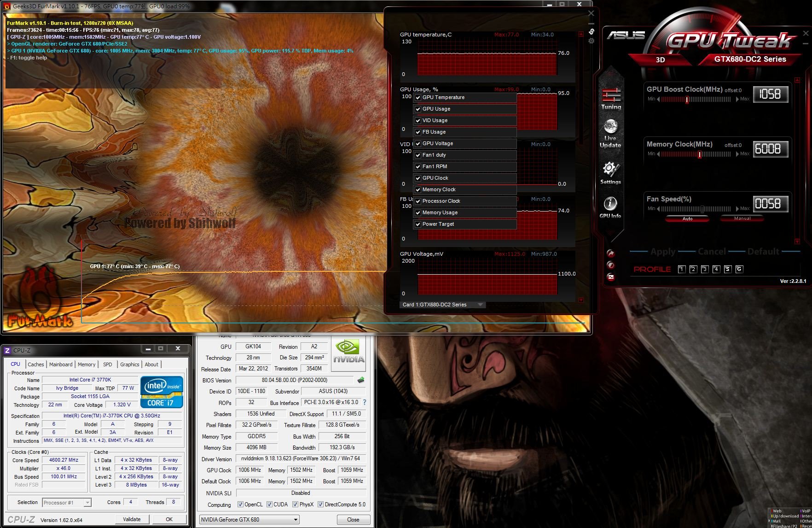Click the Close button in GPU-Z
Viewport: 812px width, 528px height.
point(353,520)
